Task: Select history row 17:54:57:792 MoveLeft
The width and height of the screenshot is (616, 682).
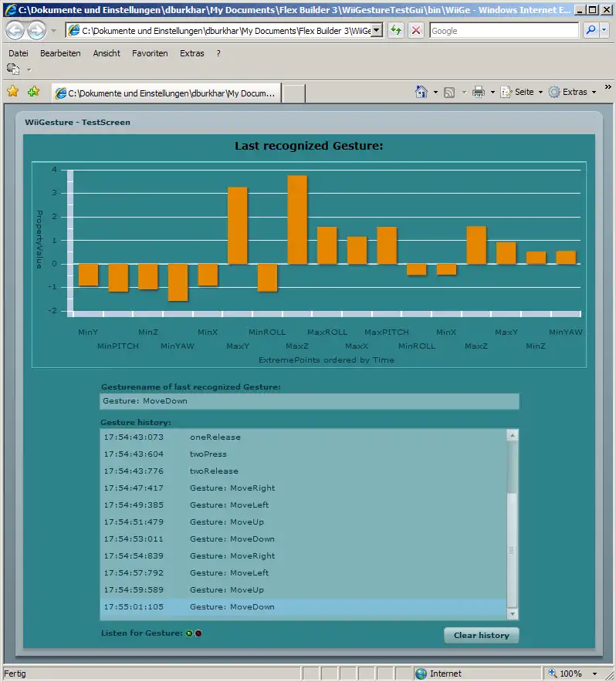Action: click(303, 572)
